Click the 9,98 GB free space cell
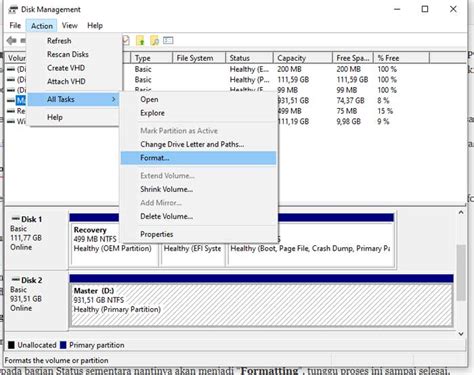This screenshot has width=474, height=375. coord(349,121)
